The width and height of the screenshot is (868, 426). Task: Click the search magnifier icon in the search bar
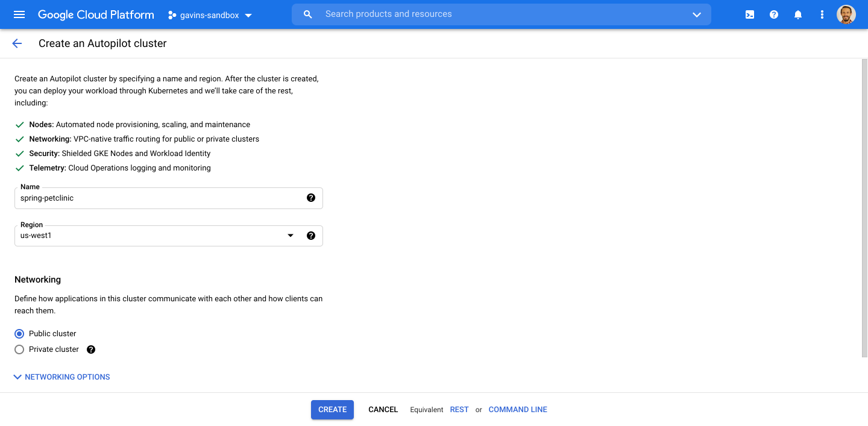tap(307, 14)
